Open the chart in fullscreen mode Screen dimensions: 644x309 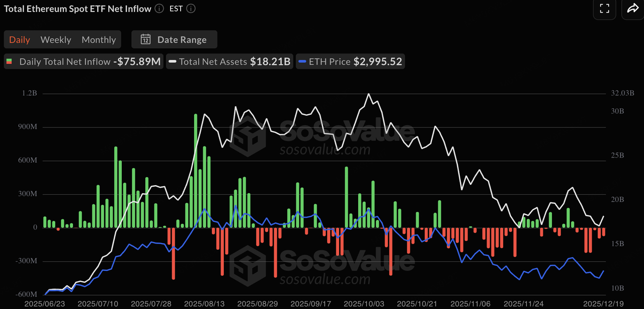604,9
